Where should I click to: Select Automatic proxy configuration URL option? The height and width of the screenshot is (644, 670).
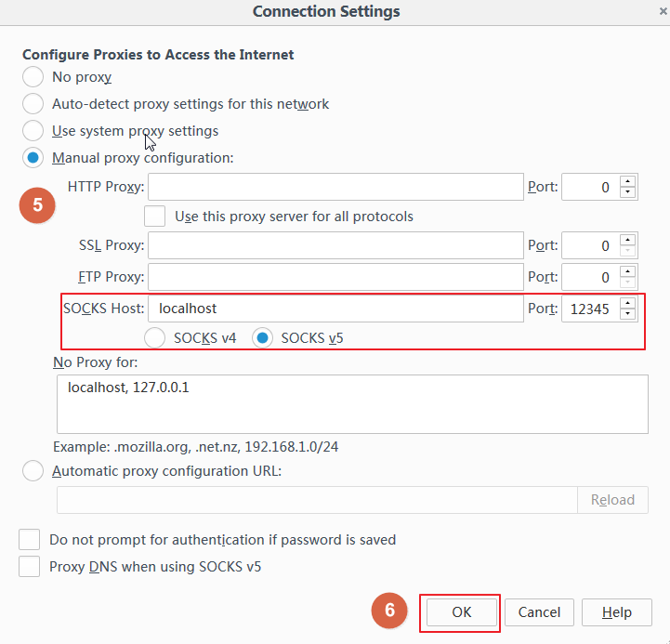point(33,471)
